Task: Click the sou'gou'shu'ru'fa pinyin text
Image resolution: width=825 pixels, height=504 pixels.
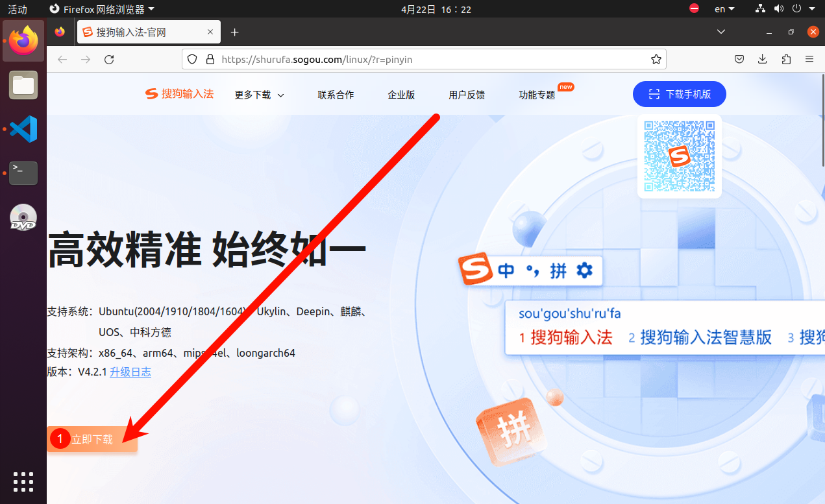Action: coord(570,314)
